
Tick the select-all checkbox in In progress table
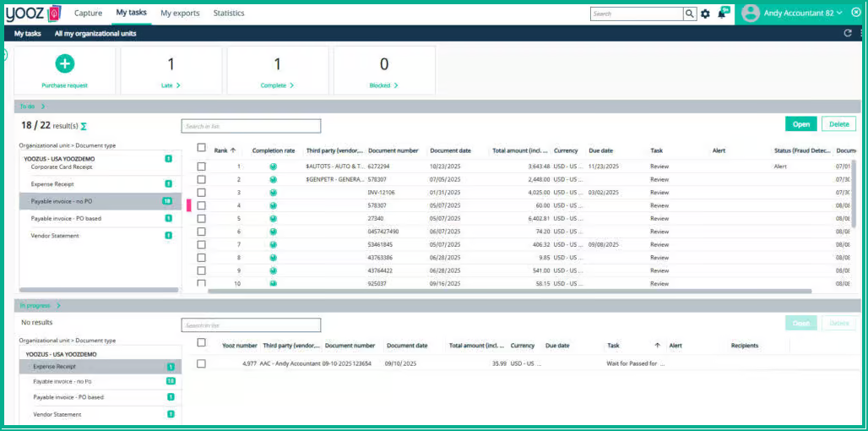click(202, 343)
